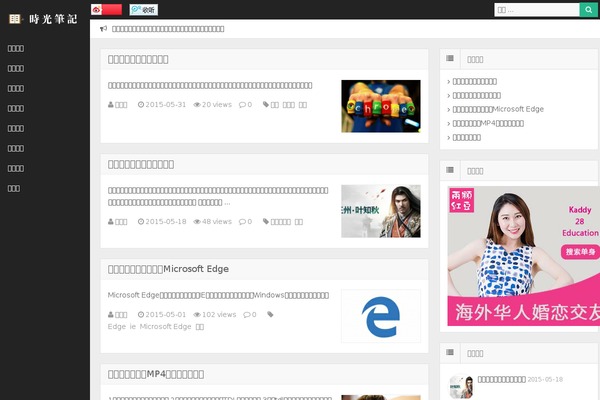Image resolution: width=600 pixels, height=400 pixels.
Task: Open the announcement text beside the megaphone
Action: (168, 29)
